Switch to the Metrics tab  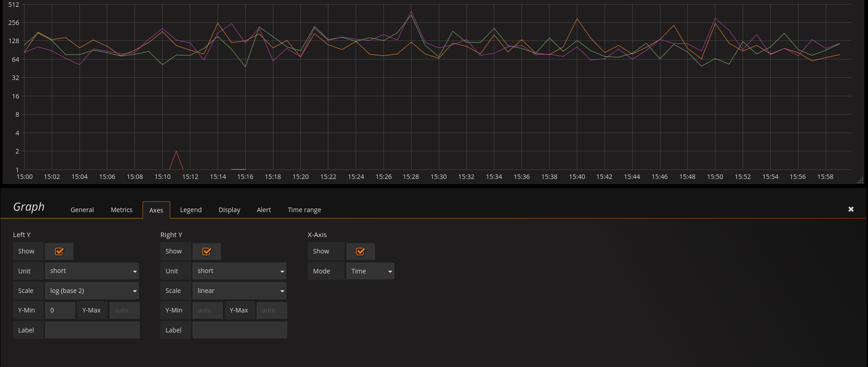[122, 210]
